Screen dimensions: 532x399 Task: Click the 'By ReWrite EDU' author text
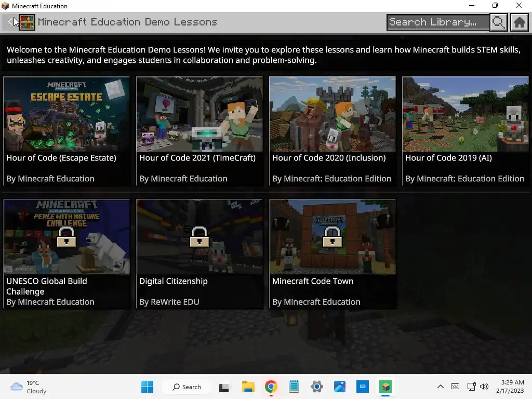(169, 302)
